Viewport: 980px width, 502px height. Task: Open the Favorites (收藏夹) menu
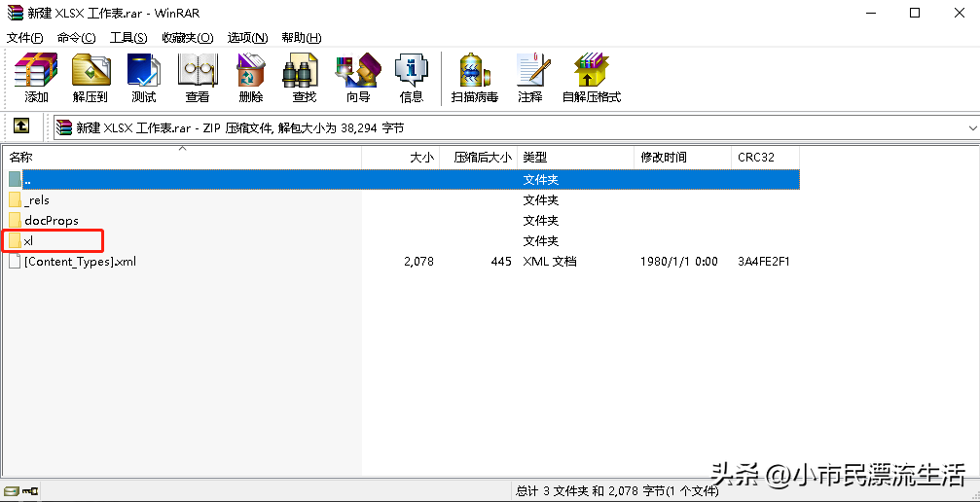pyautogui.click(x=188, y=38)
